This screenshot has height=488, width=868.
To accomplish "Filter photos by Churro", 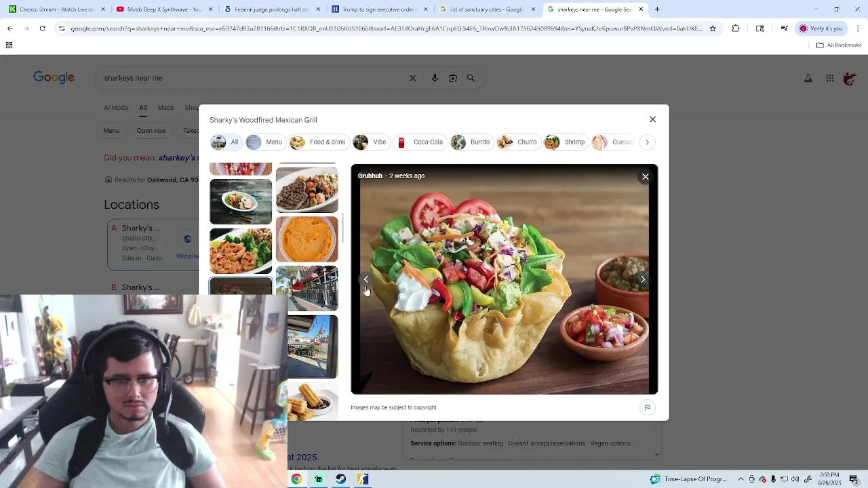I will pyautogui.click(x=517, y=142).
